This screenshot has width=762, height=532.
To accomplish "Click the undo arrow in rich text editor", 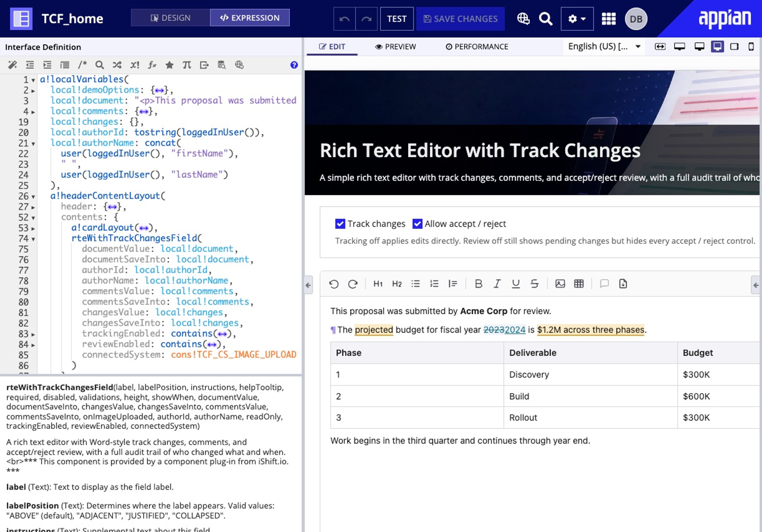I will 334,284.
